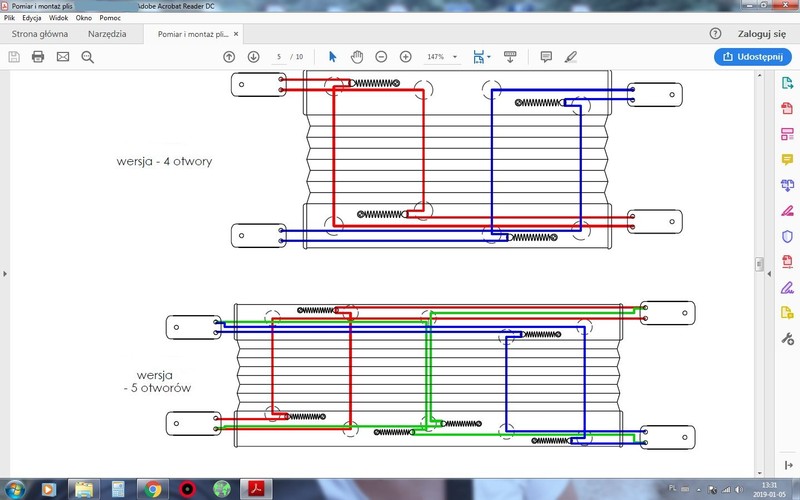Image resolution: width=800 pixels, height=500 pixels.
Task: Select the Highlight text pen tool
Action: pos(570,57)
